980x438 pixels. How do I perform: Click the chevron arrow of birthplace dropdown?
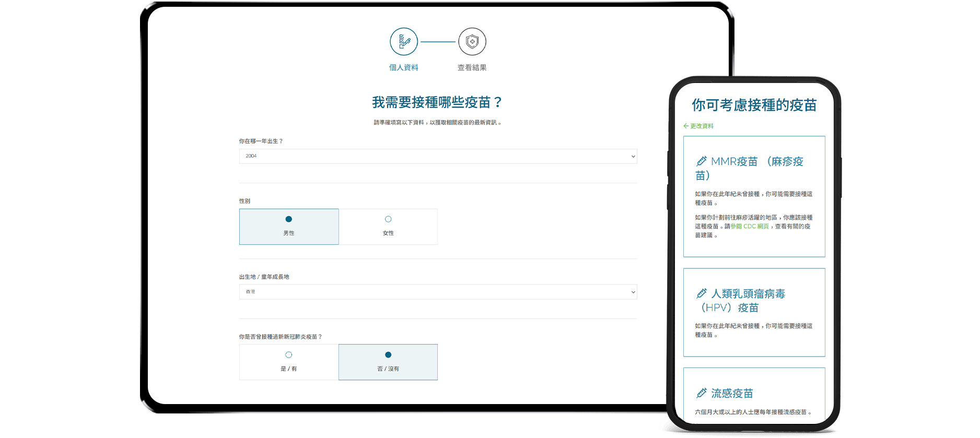633,292
